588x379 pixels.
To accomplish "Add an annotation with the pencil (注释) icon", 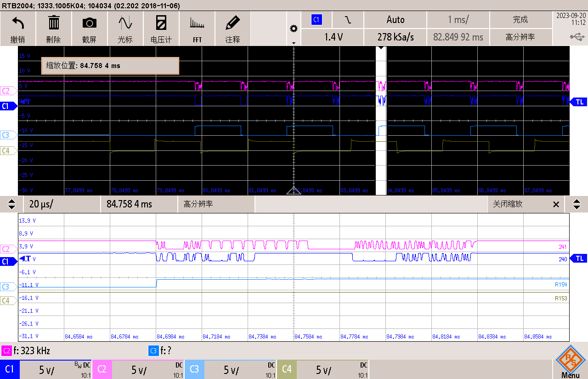I will [x=233, y=23].
